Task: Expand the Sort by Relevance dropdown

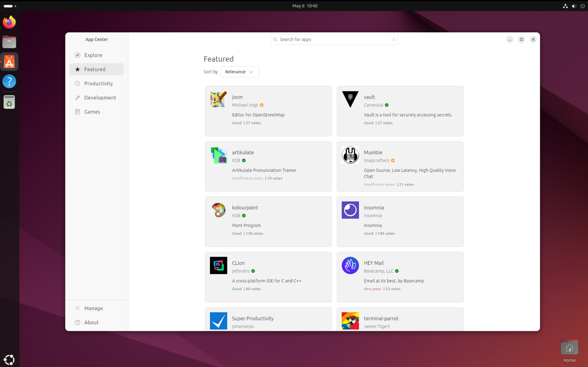Action: coord(239,72)
